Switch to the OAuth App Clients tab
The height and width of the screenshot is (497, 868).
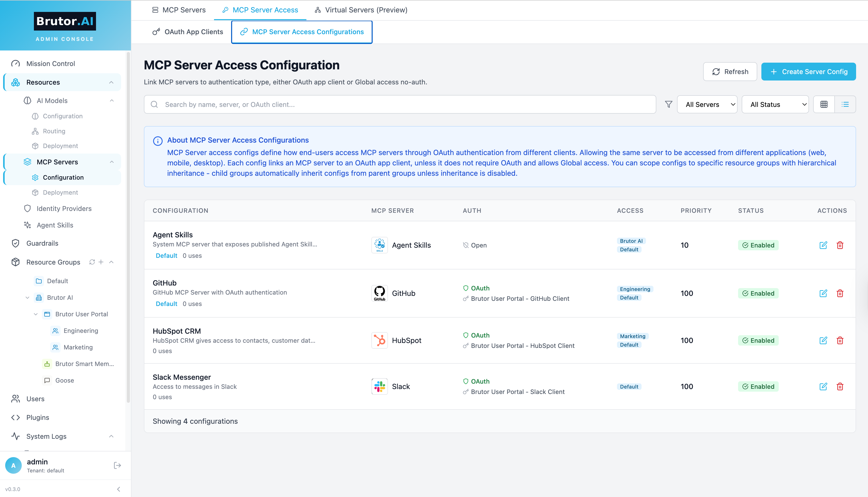click(187, 32)
